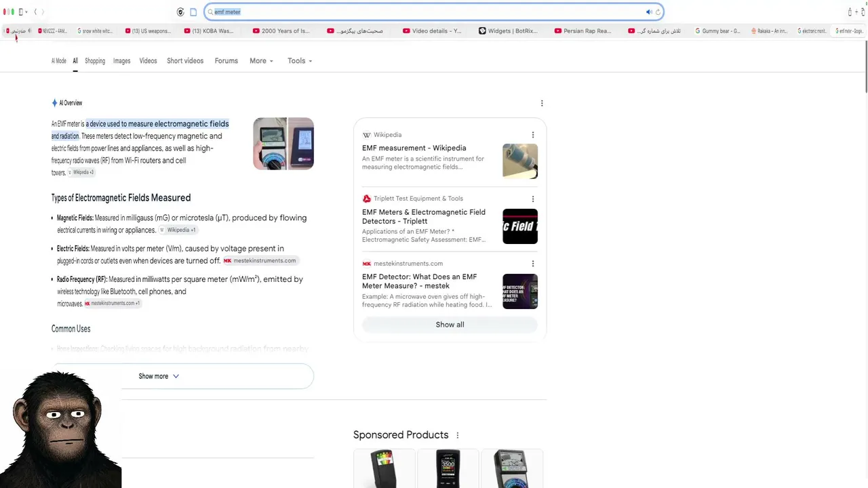This screenshot has height=488, width=868.
Task: Go forward with the forward arrow
Action: click(43, 12)
